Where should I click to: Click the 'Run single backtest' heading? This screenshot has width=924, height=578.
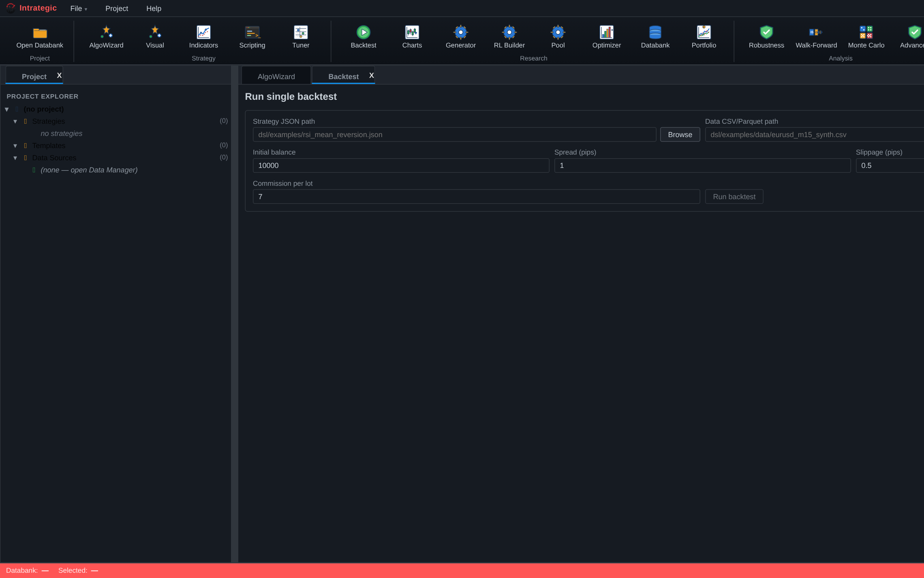pos(291,97)
